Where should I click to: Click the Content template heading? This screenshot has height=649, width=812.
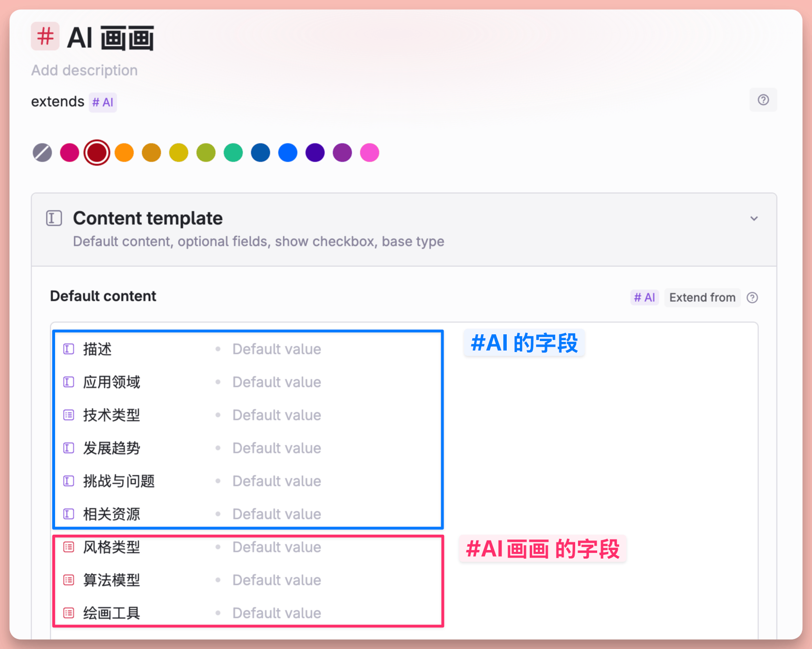pyautogui.click(x=148, y=219)
